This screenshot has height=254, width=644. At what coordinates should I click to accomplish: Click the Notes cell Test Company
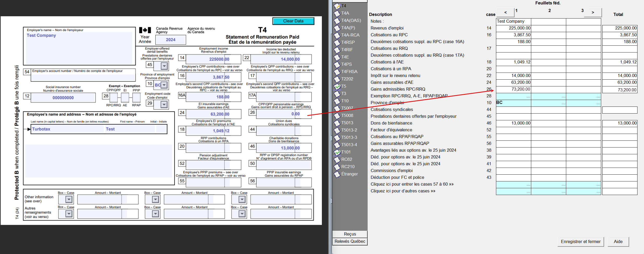[513, 21]
